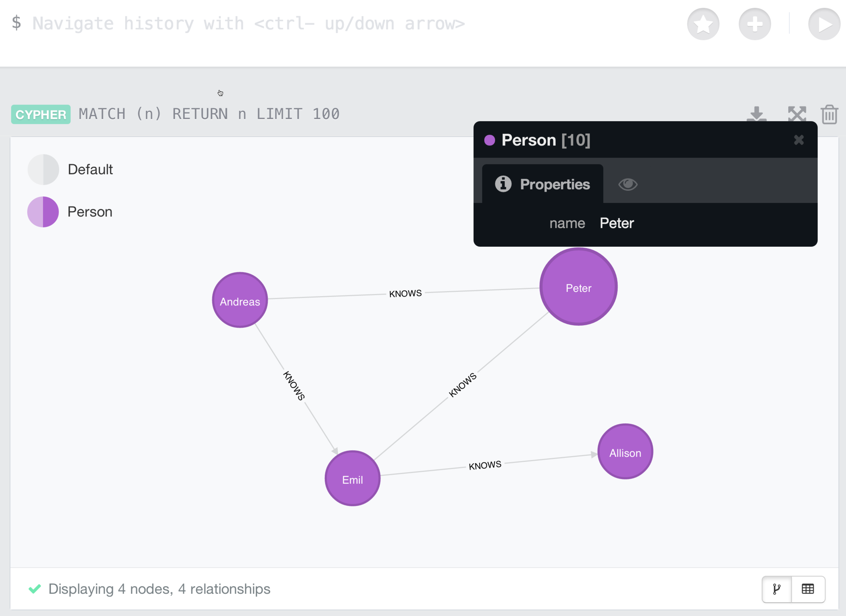Switch to table rows view icon

(x=808, y=589)
